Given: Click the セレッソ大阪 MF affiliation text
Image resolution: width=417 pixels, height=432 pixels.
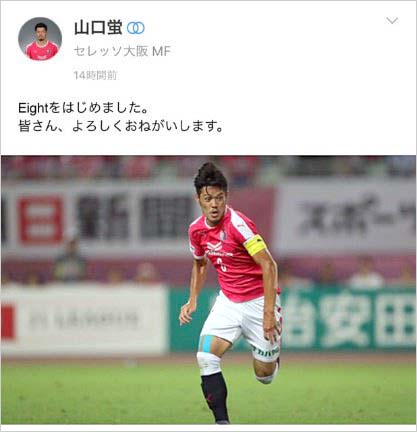Looking at the screenshot, I should 122,51.
